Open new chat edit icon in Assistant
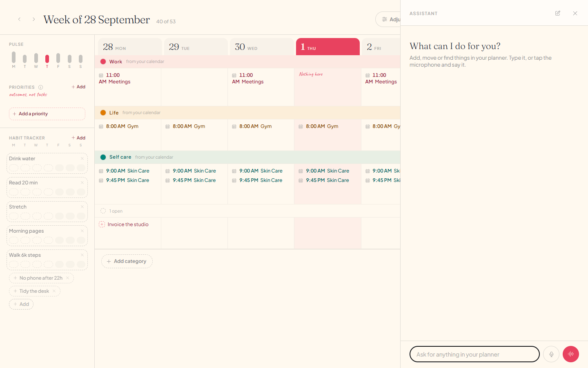The image size is (588, 368). (558, 13)
